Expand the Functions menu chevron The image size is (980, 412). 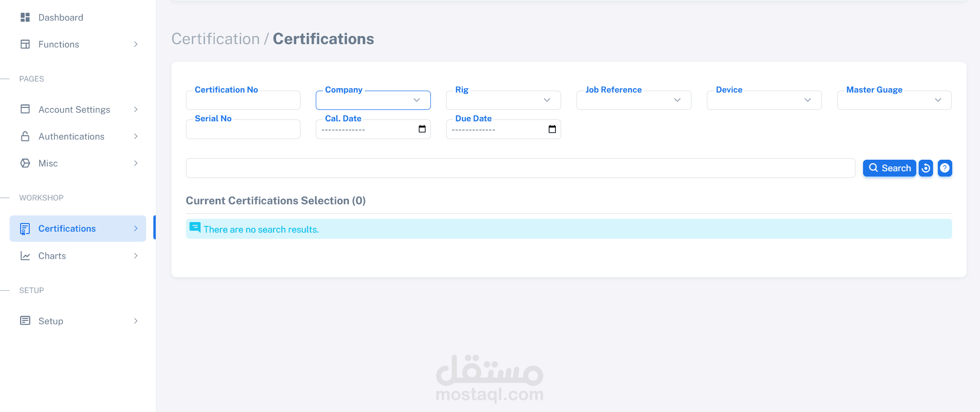pyautogui.click(x=136, y=44)
